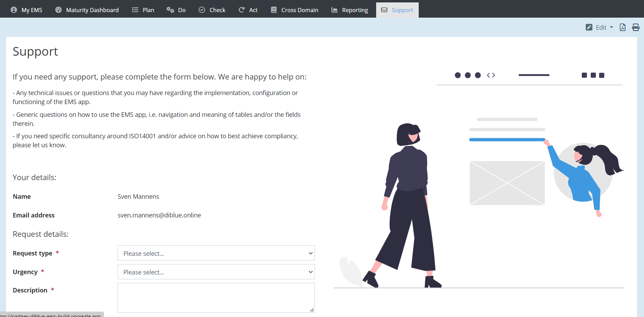This screenshot has width=644, height=317.
Task: Open the Urgency dropdown
Action: pos(216,272)
